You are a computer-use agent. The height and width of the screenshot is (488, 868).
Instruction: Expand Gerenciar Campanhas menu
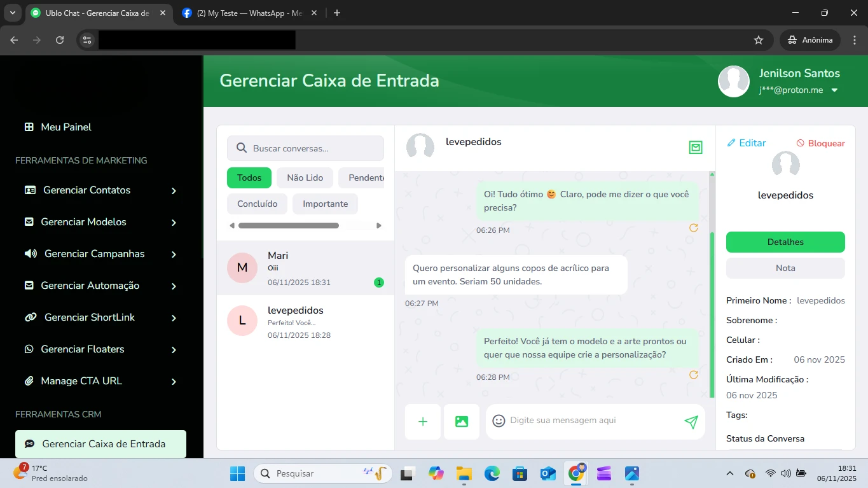pos(174,254)
